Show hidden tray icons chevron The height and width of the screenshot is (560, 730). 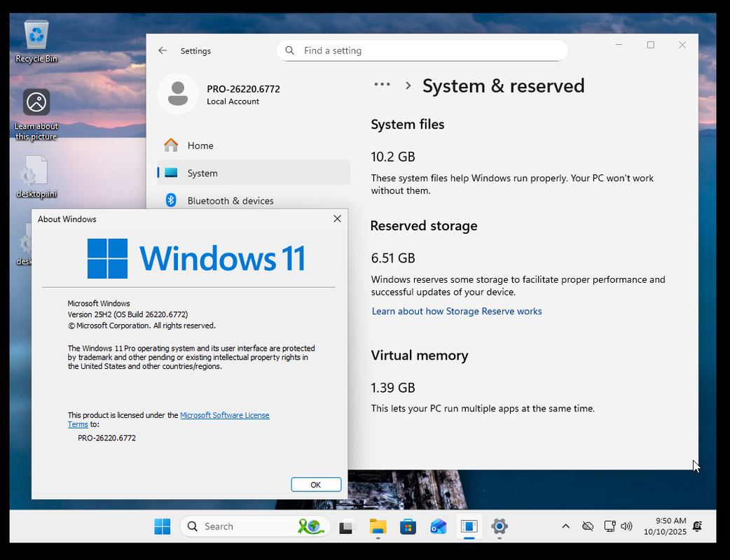pyautogui.click(x=565, y=526)
